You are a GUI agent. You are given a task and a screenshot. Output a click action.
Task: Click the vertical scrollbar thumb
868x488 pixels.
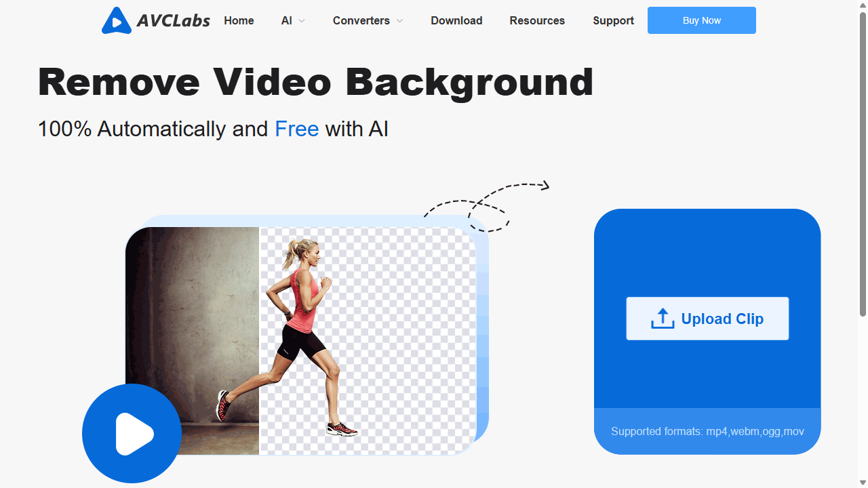863,163
